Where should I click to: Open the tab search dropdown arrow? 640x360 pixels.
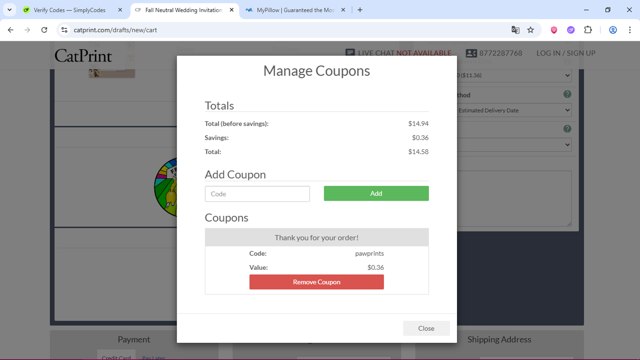click(x=9, y=10)
